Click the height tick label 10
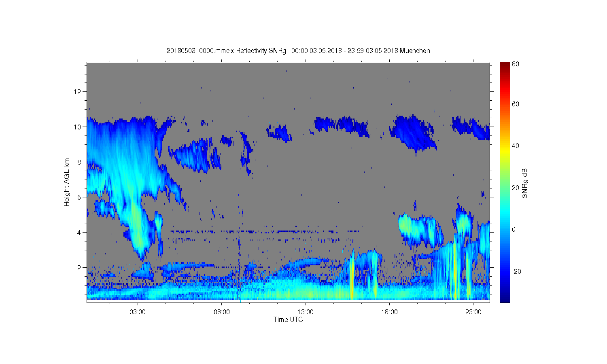 [78, 127]
